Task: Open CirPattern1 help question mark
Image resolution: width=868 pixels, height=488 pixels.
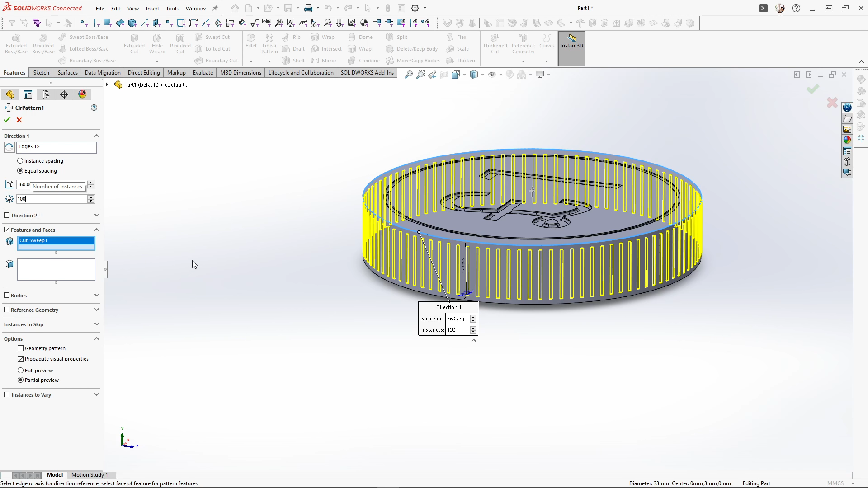Action: (94, 108)
